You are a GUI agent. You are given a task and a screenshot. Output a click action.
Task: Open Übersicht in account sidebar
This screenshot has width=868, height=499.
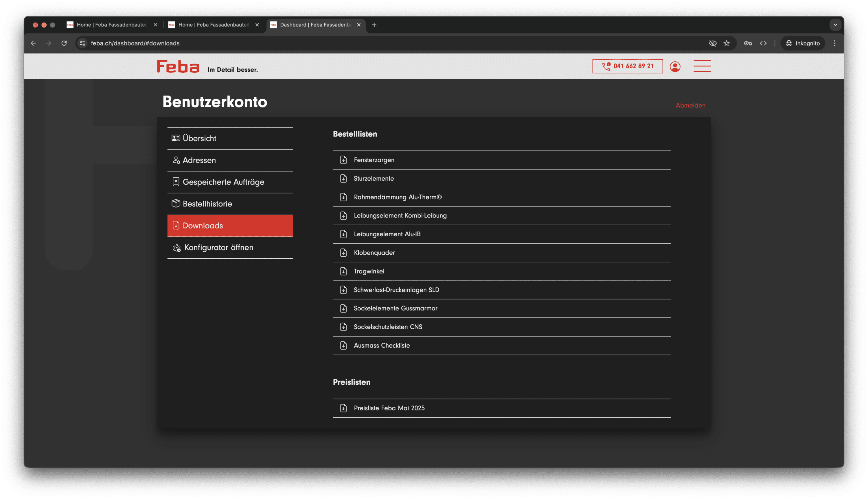click(230, 138)
